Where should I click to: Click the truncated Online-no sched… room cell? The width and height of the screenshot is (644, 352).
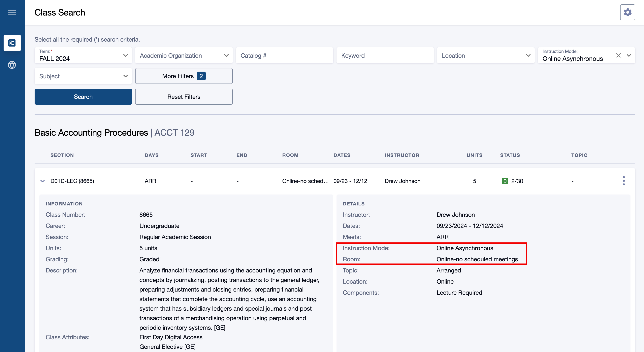(x=305, y=181)
